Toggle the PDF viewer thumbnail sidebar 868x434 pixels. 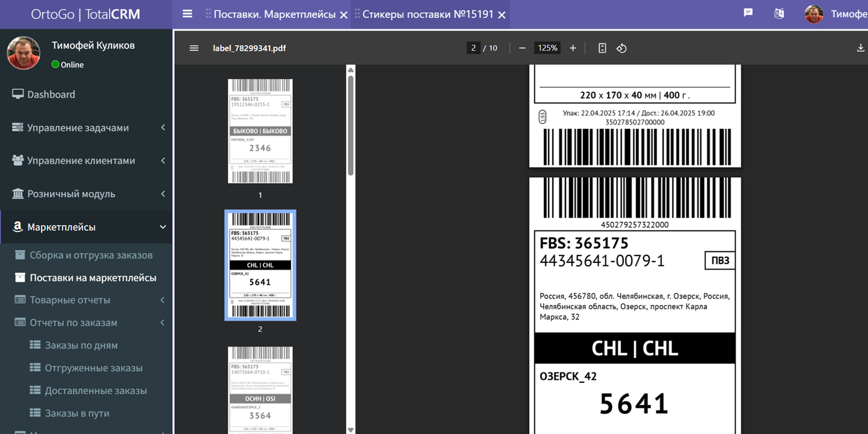194,48
